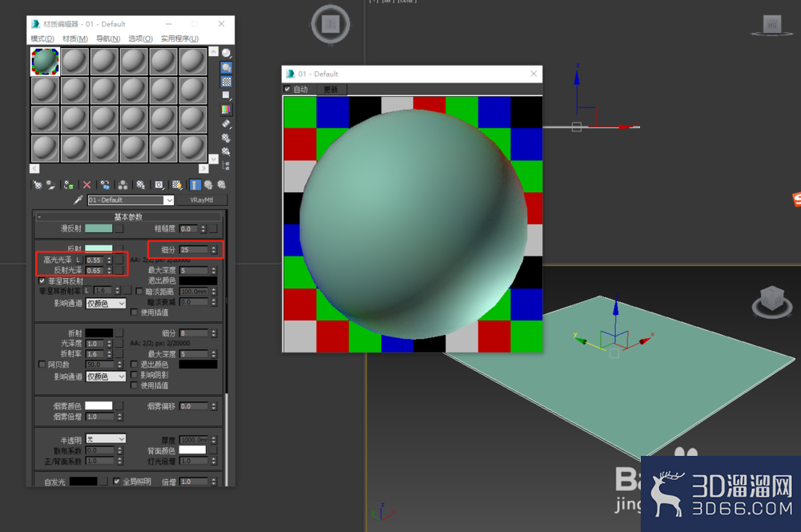
Task: Pick material from object eyedropper icon
Action: click(x=78, y=199)
